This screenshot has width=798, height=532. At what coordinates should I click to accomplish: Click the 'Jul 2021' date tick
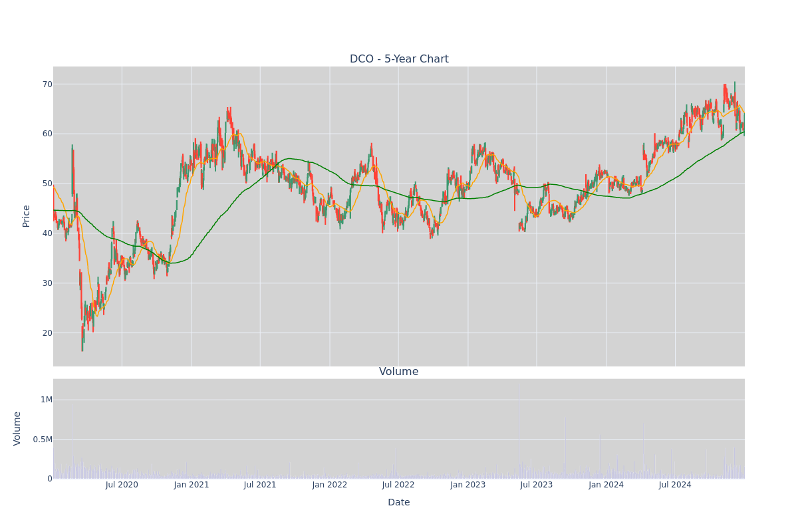click(x=260, y=485)
